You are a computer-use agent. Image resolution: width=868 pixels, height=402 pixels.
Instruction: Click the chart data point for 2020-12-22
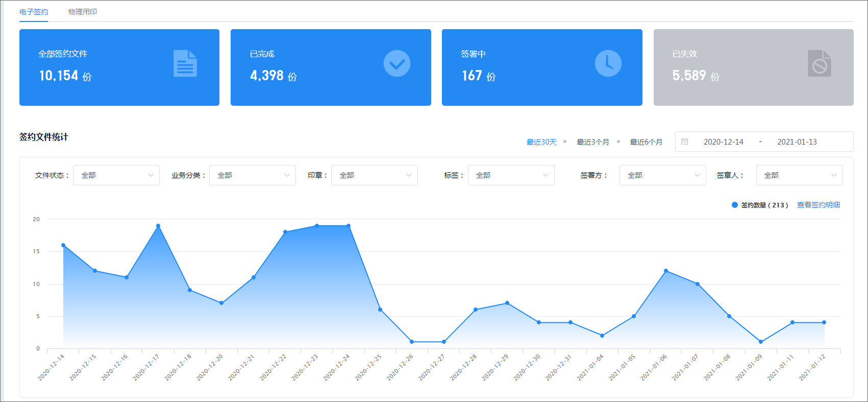285,232
